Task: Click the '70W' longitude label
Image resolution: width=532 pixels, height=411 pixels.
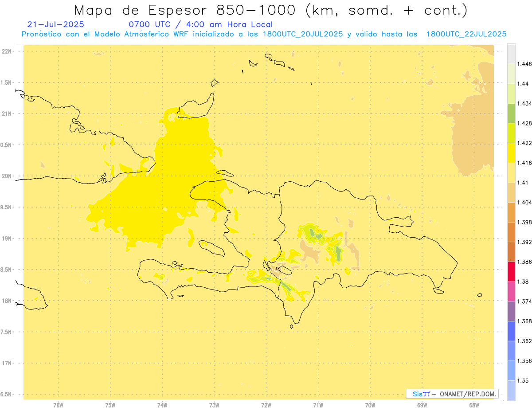Action: coord(370,405)
